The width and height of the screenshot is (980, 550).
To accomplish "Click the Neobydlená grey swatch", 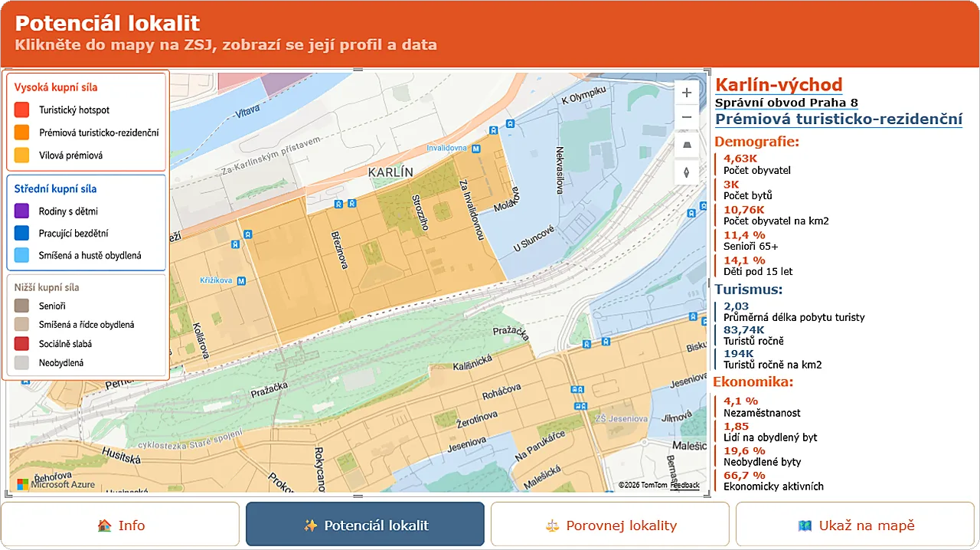I will pyautogui.click(x=21, y=362).
